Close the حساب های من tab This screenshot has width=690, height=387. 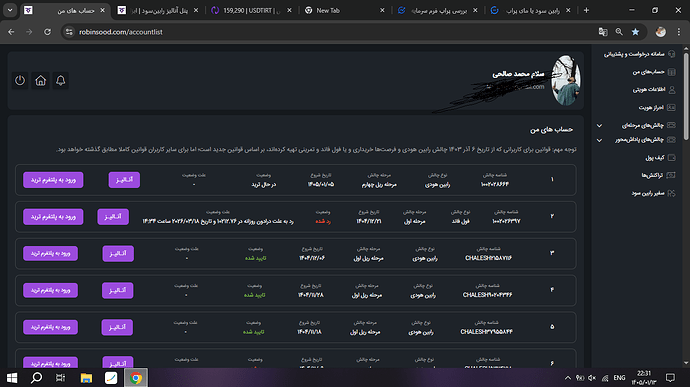(103, 10)
